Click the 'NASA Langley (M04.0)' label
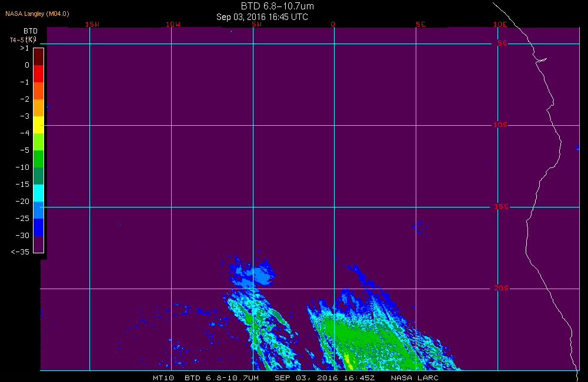This screenshot has width=588, height=382. coord(37,14)
